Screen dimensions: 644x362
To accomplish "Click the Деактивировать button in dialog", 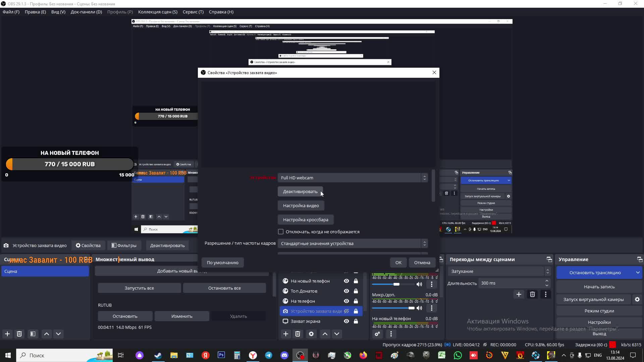I will pyautogui.click(x=300, y=191).
